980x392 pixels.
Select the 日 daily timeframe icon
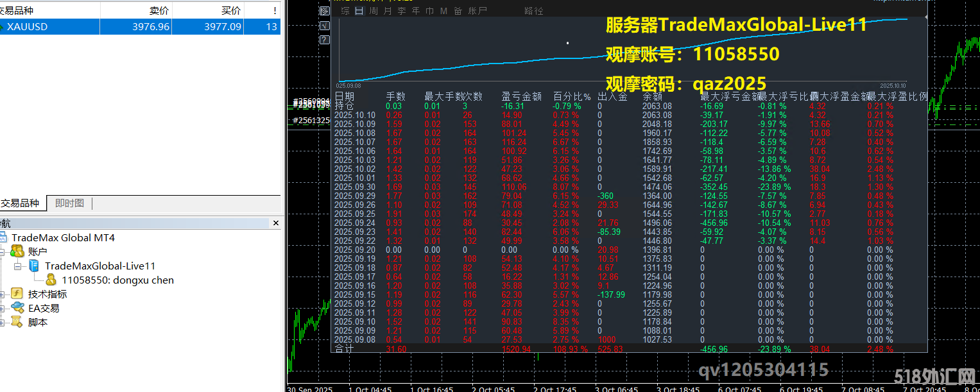tap(358, 10)
